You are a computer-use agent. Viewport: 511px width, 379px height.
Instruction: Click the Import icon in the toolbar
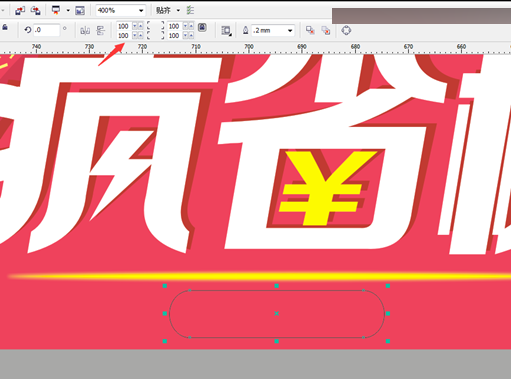[x=20, y=10]
